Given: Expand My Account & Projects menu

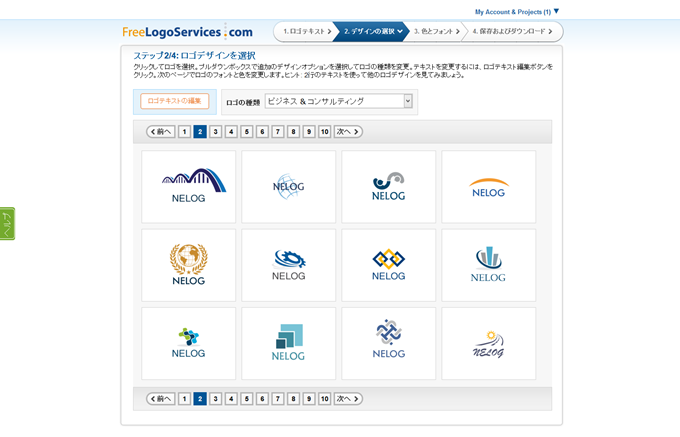Looking at the screenshot, I should tap(517, 12).
